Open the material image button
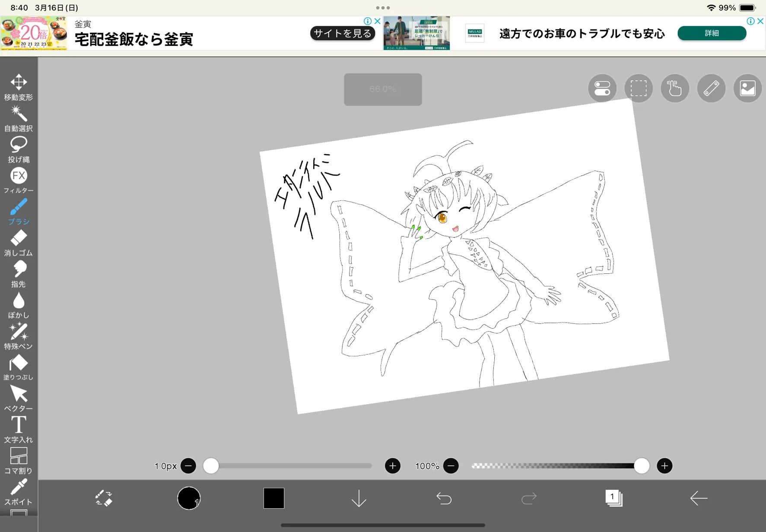 click(747, 89)
